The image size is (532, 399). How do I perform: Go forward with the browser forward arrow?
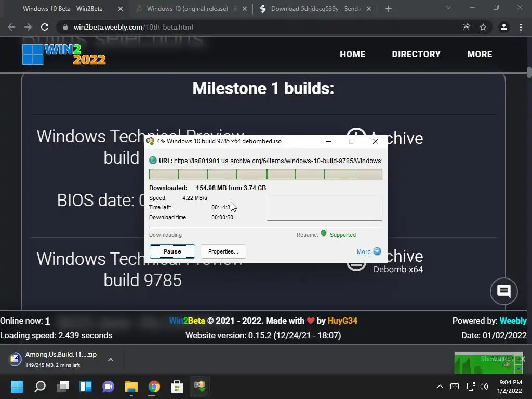click(x=28, y=27)
